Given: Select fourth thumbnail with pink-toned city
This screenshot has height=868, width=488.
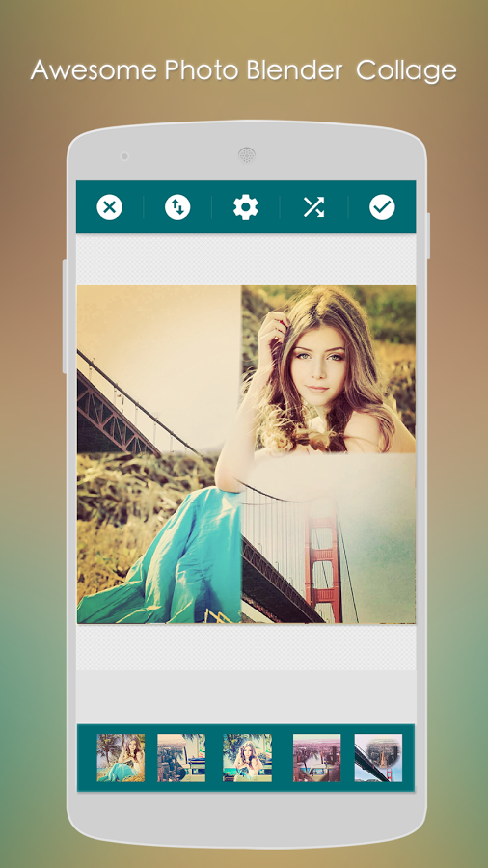Looking at the screenshot, I should coord(317,758).
